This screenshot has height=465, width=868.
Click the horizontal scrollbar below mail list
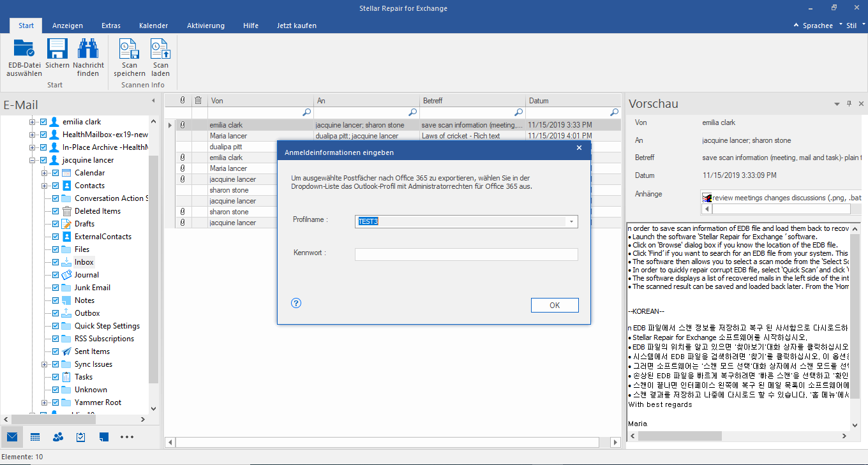pos(387,442)
